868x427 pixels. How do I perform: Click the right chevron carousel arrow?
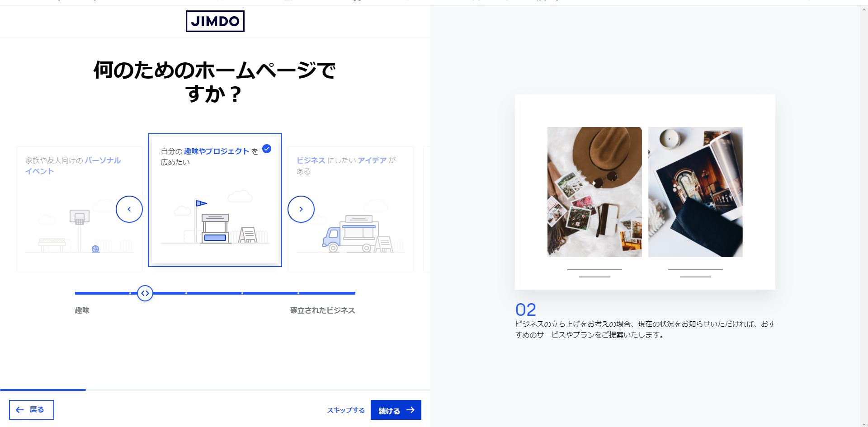pyautogui.click(x=301, y=209)
